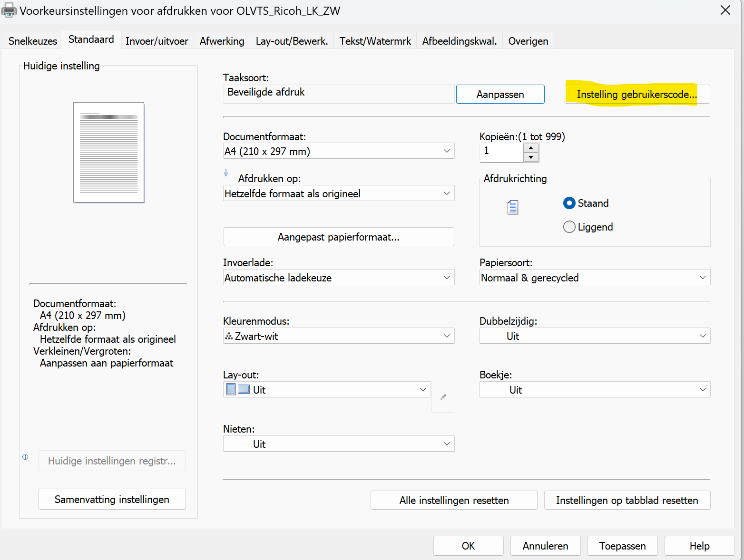The width and height of the screenshot is (744, 560).
Task: Increase copies with the up arrow
Action: pos(531,148)
